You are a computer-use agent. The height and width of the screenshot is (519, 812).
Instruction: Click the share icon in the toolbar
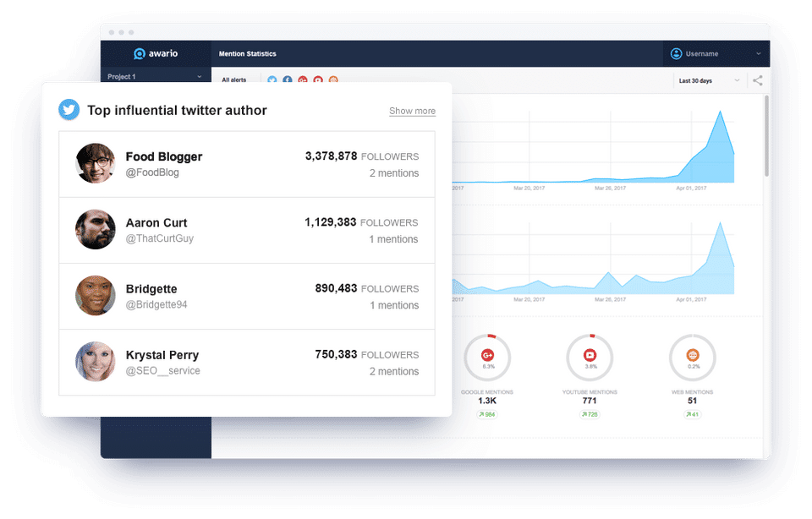pos(758,80)
